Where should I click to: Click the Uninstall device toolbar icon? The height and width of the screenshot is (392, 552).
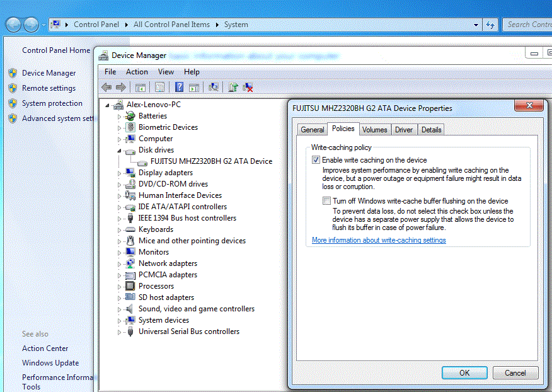tap(249, 88)
